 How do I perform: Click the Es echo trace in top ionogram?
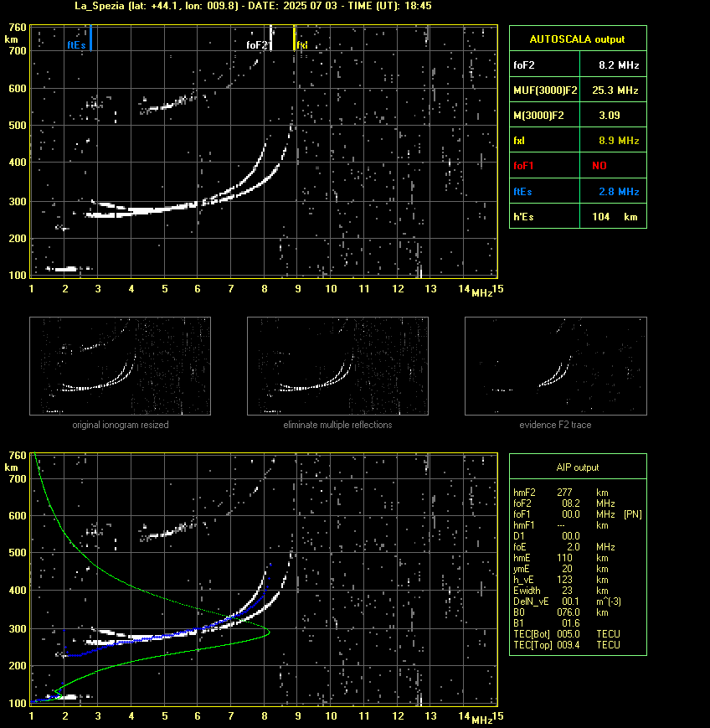click(x=65, y=269)
